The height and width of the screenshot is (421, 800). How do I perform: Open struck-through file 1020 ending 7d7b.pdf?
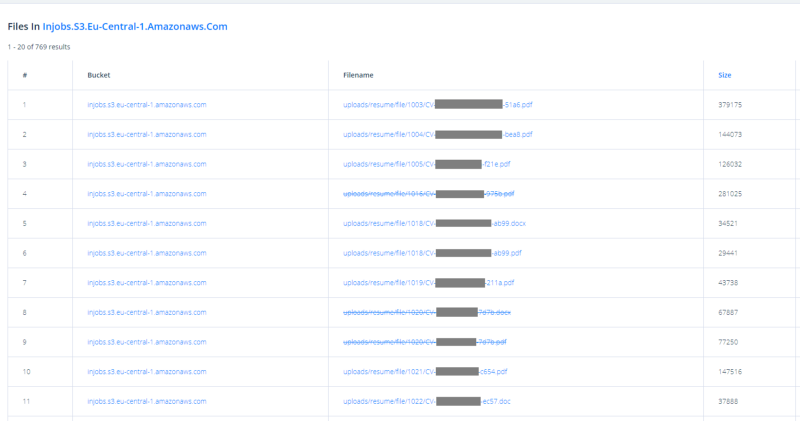point(424,341)
